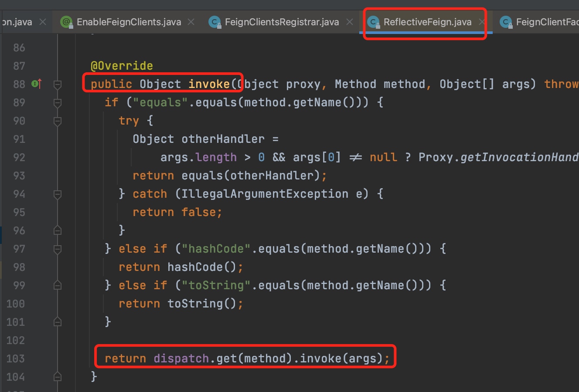Click the class icon on the FeignClientFac tab
579x392 pixels.
(x=506, y=22)
